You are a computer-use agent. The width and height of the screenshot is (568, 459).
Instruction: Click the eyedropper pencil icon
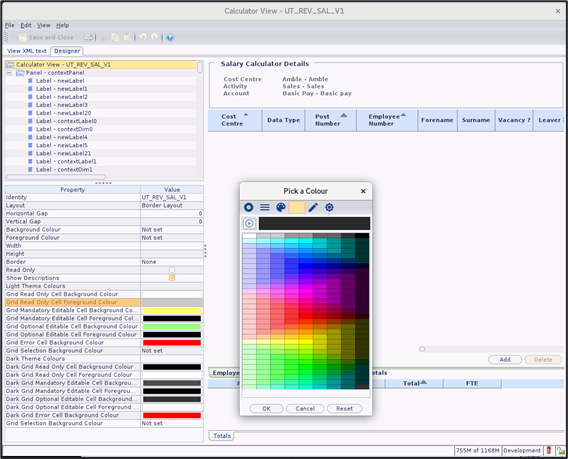tap(313, 207)
